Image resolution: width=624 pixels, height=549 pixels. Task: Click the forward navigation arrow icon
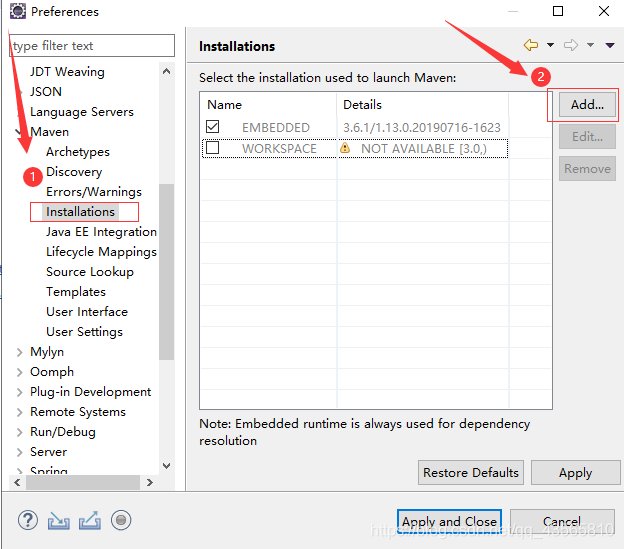pos(571,45)
